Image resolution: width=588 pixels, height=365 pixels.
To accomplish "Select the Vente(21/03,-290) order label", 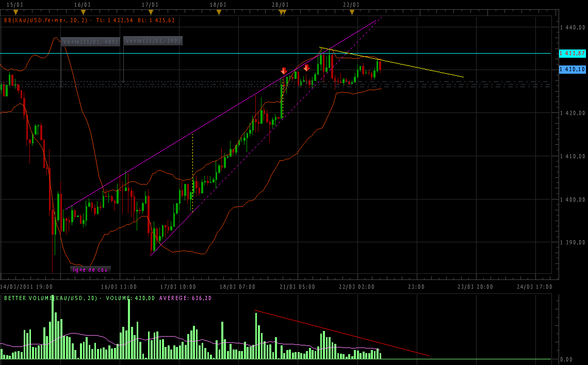I will [153, 41].
